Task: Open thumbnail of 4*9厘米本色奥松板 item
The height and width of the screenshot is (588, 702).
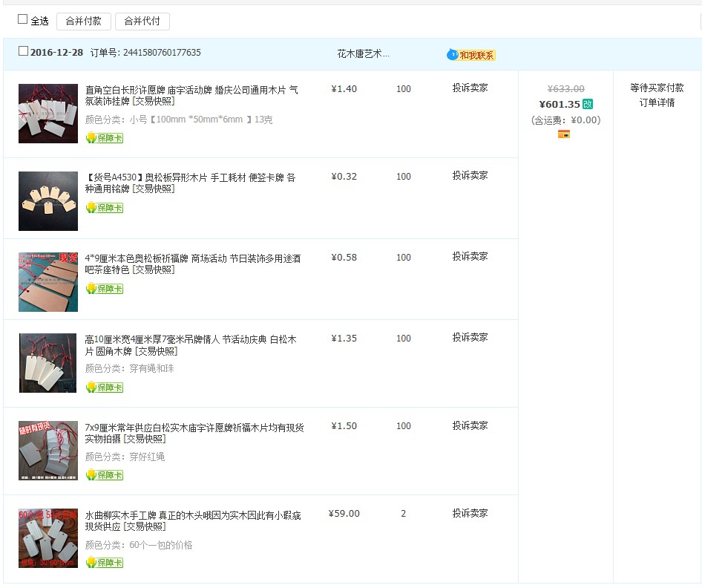Action: click(x=48, y=282)
